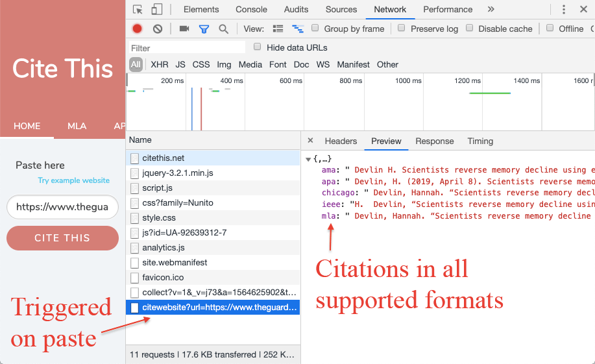Select the style.css request

click(213, 217)
